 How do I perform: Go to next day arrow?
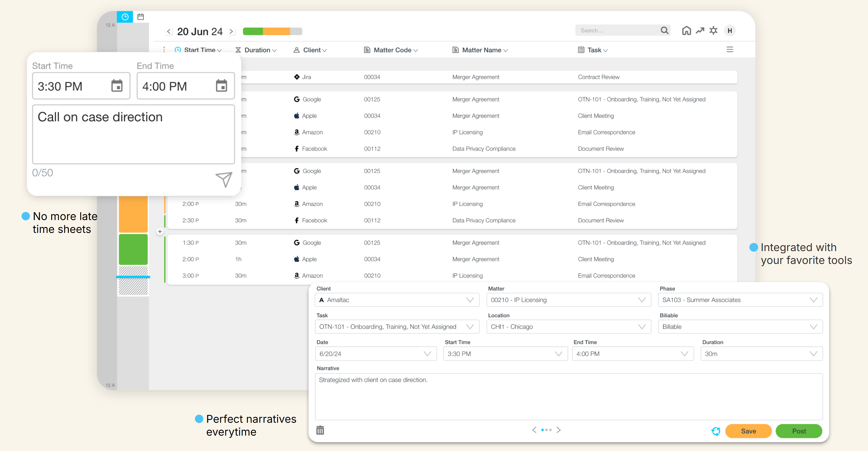[x=231, y=32]
